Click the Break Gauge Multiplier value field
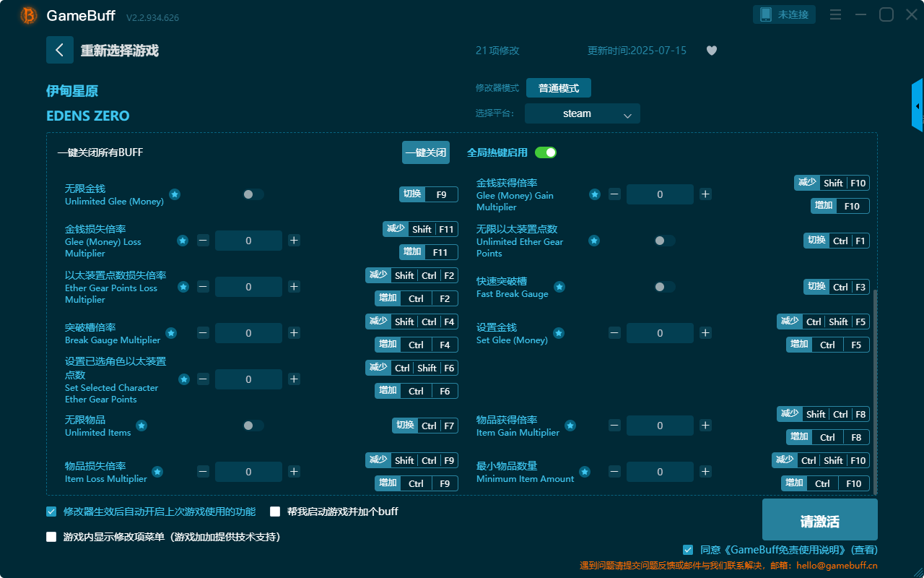This screenshot has width=924, height=578. (x=248, y=333)
